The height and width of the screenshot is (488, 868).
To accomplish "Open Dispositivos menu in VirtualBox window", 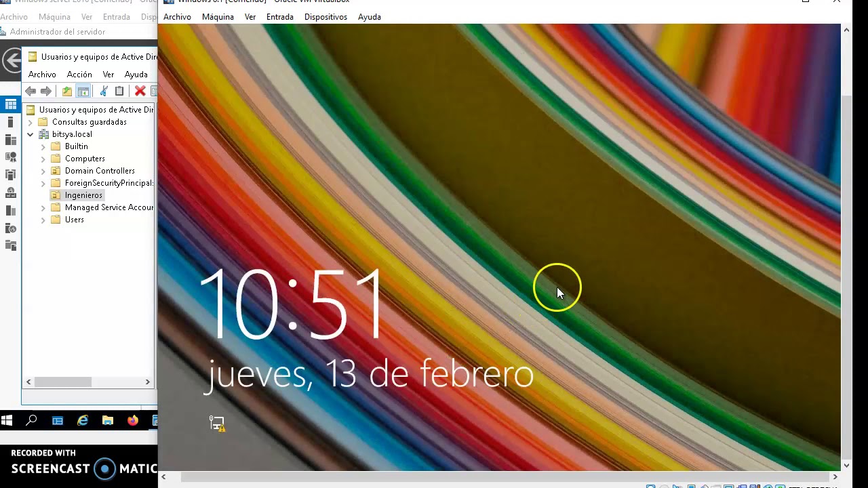I will click(325, 17).
